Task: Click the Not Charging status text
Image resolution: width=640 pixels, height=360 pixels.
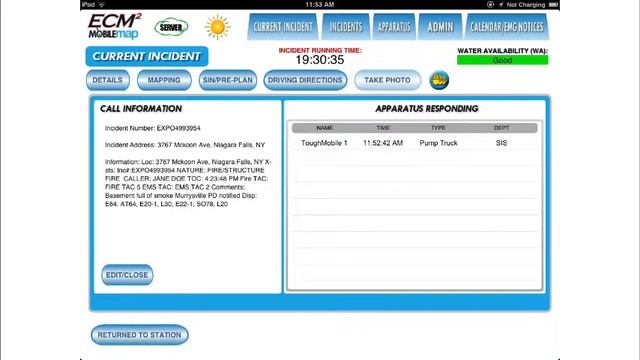Action: (x=526, y=4)
